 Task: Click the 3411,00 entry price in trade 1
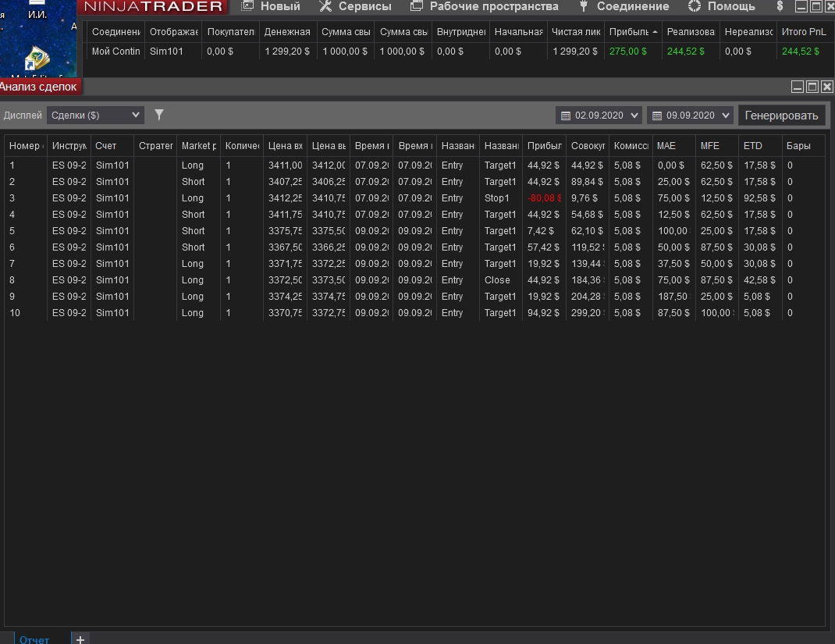(x=285, y=165)
